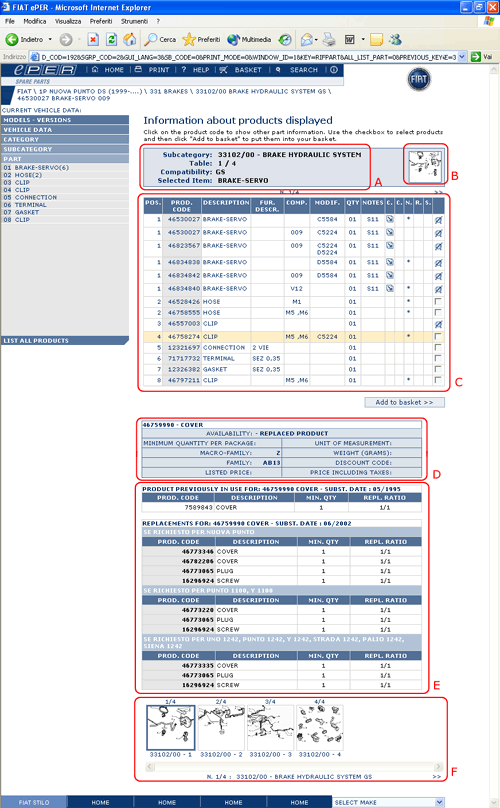
Task: Open the Preferiti menu in menu bar
Action: click(101, 22)
